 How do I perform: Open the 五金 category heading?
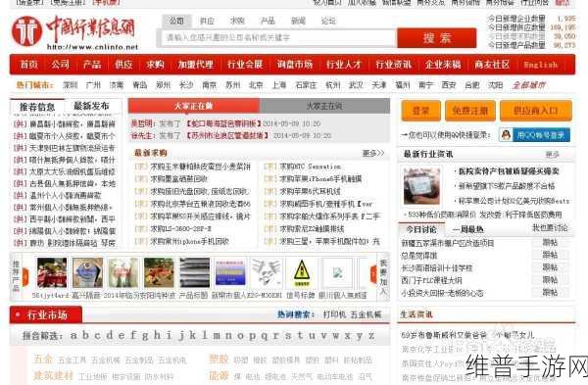pos(43,360)
